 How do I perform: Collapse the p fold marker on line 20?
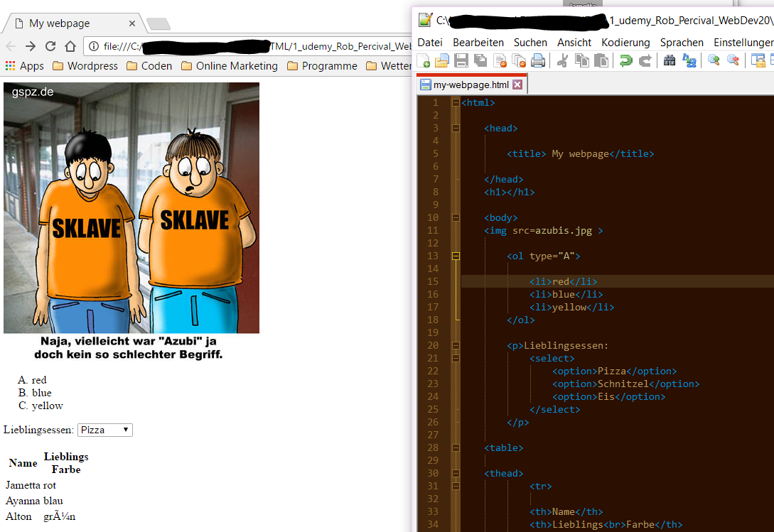click(456, 345)
